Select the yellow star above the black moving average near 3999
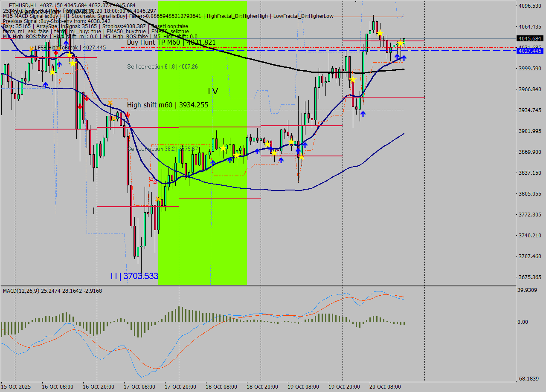This screenshot has height=392, width=546. pos(353,79)
